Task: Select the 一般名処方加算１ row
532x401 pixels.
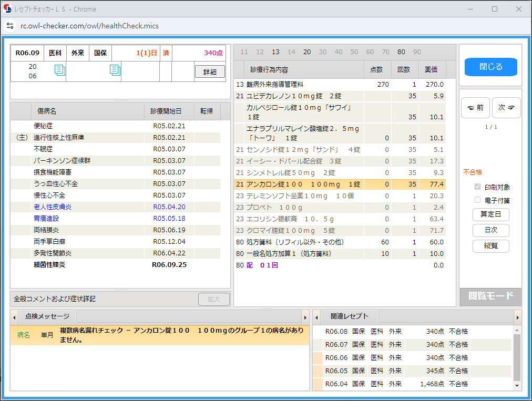Action: pyautogui.click(x=340, y=254)
